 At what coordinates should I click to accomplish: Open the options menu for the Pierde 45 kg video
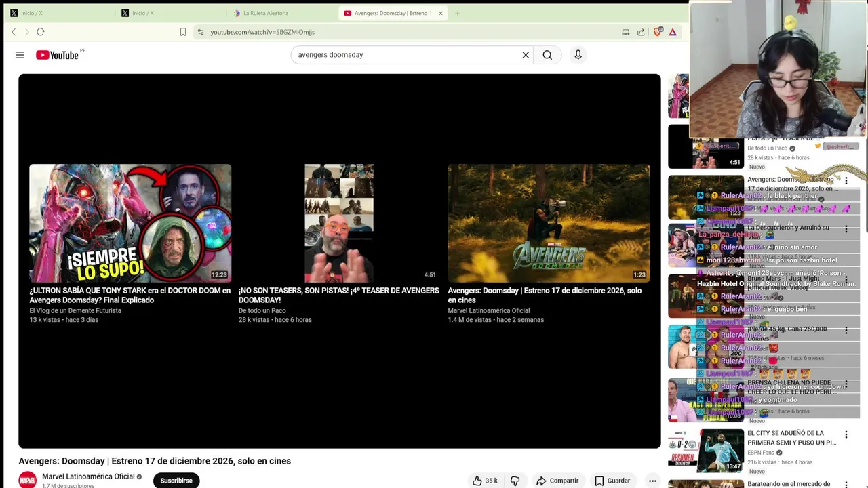pyautogui.click(x=846, y=331)
